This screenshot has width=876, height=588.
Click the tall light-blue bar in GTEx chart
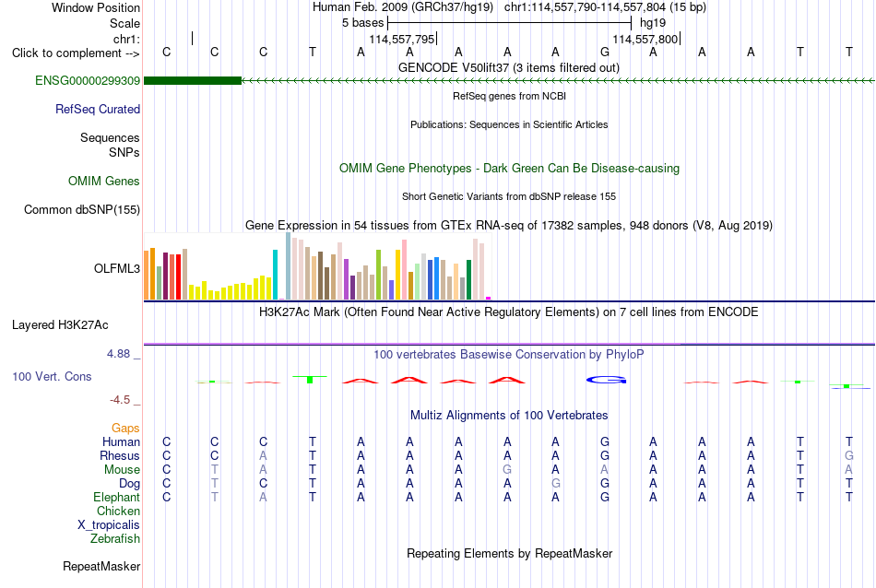click(289, 266)
